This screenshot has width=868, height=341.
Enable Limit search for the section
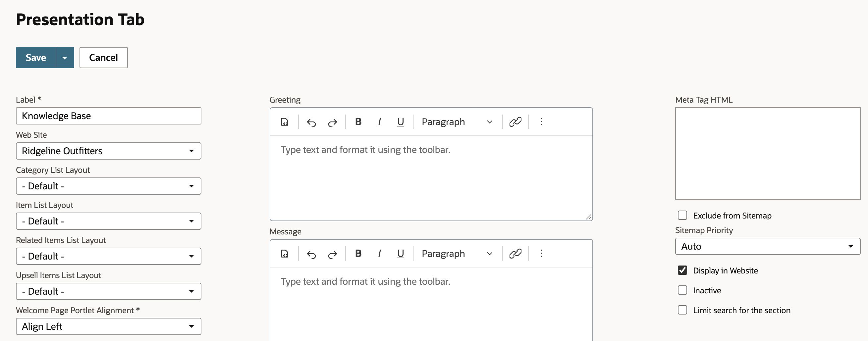pos(682,310)
